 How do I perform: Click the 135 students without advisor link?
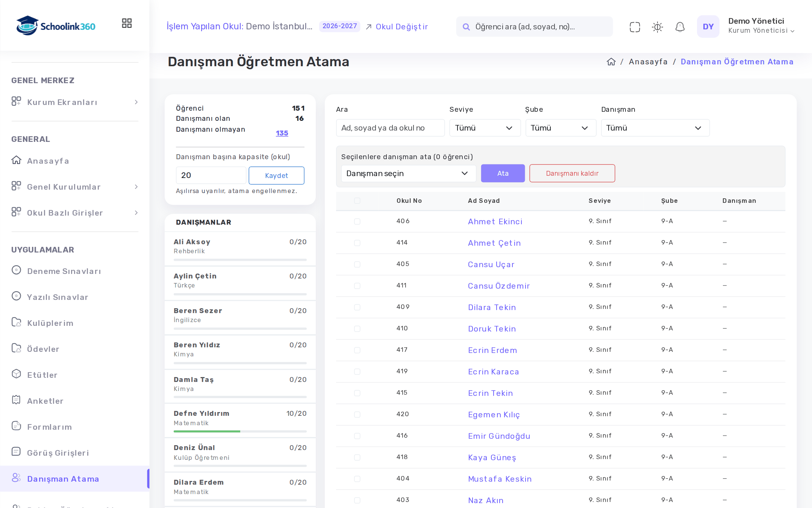[x=282, y=133]
